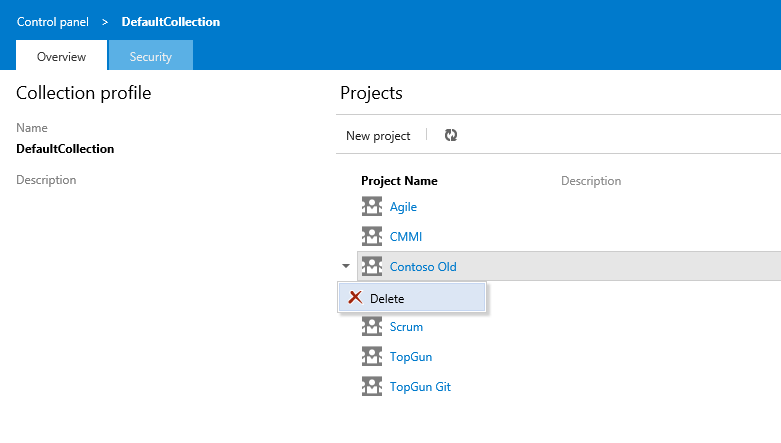
Task: Open the TopGun Git project link
Action: coord(420,387)
